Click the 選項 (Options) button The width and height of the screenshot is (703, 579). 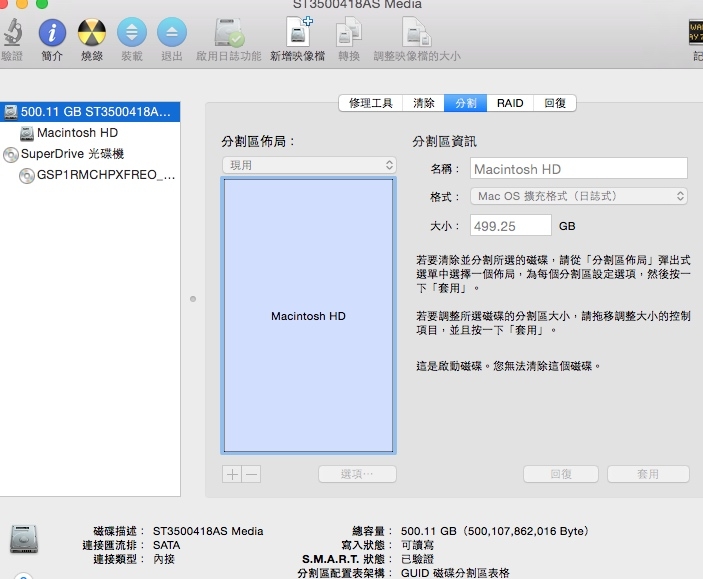[357, 474]
